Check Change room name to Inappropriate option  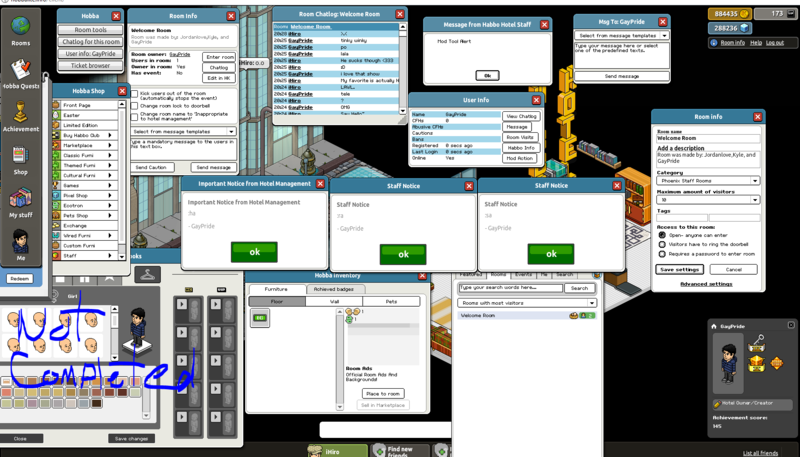tap(135, 117)
